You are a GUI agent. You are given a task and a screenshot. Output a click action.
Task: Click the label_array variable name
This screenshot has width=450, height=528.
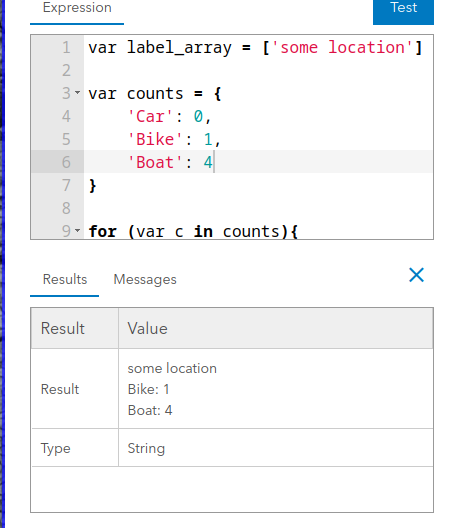click(x=179, y=47)
